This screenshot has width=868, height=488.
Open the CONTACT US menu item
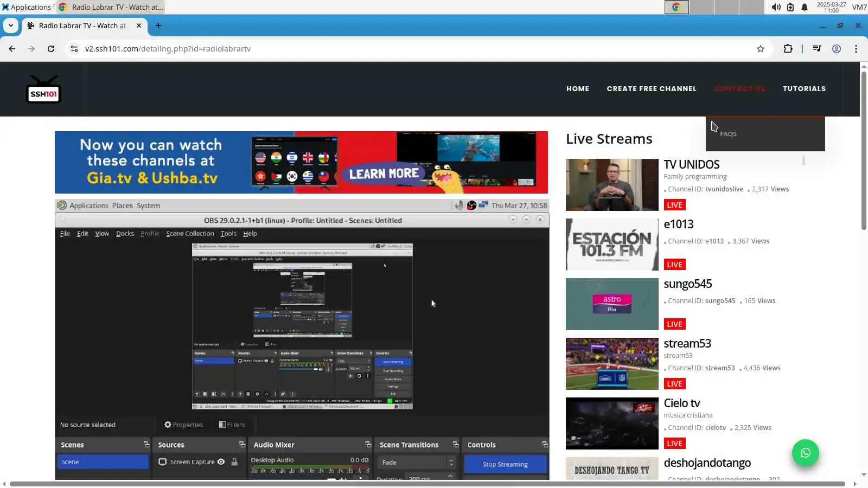[x=739, y=89]
